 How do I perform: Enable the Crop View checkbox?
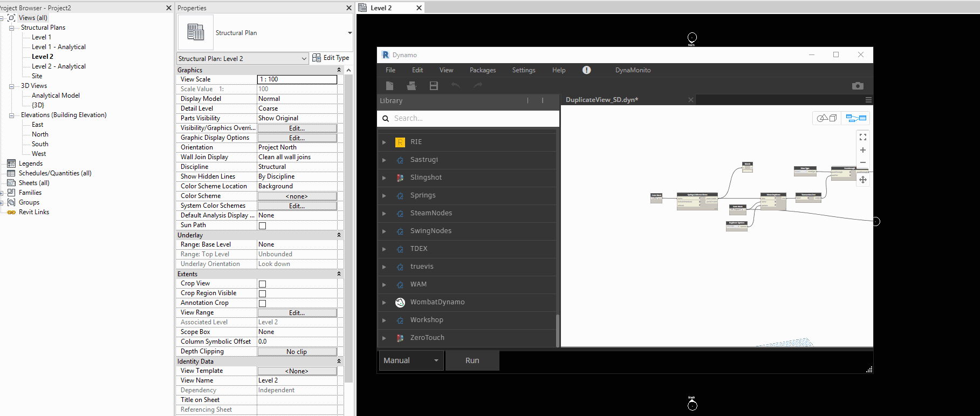click(262, 284)
